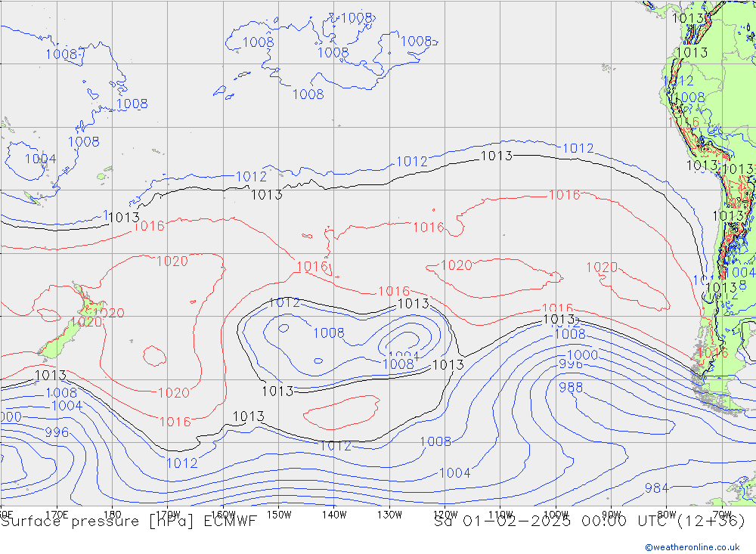Screen dimensions: 756x554
Task: Click the '110W' longitude axis label
Action: pyautogui.click(x=500, y=514)
